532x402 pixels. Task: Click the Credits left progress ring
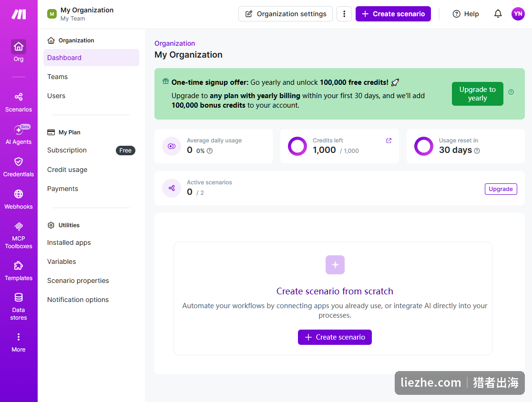point(297,146)
